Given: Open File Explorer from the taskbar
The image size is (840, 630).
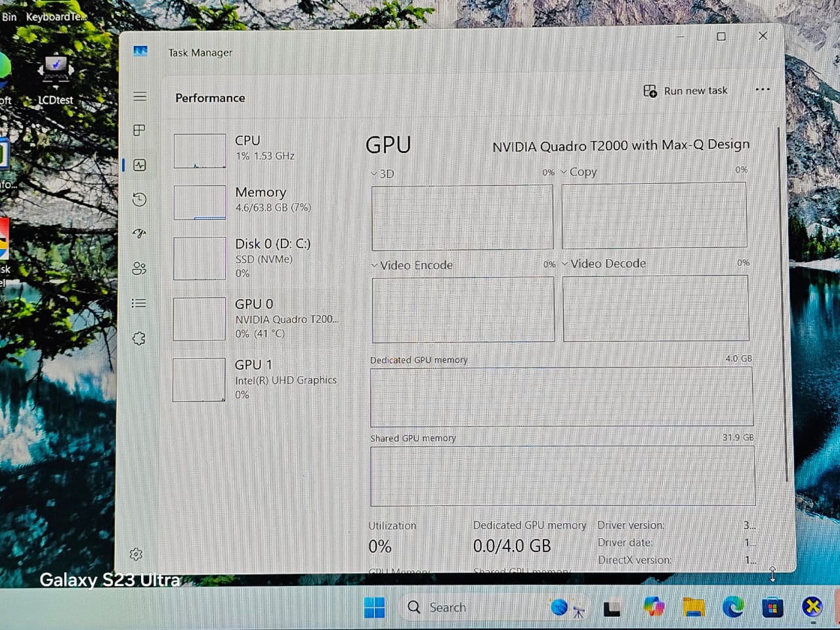Looking at the screenshot, I should (693, 608).
